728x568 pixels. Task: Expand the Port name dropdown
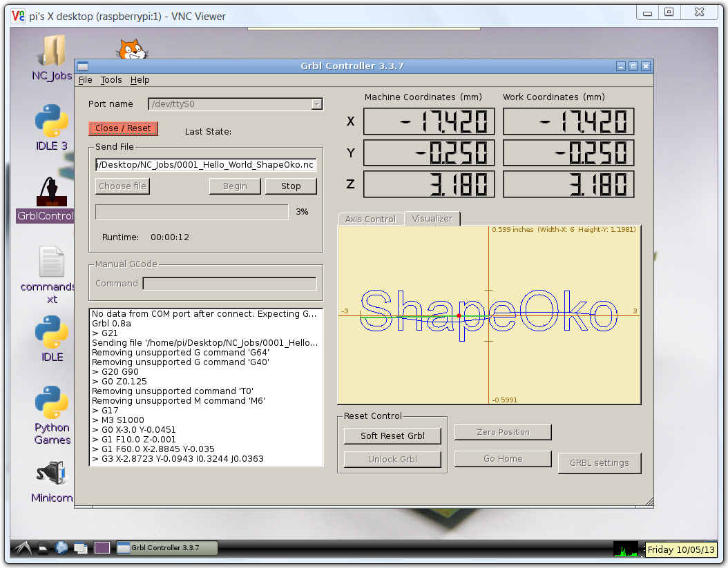[316, 104]
